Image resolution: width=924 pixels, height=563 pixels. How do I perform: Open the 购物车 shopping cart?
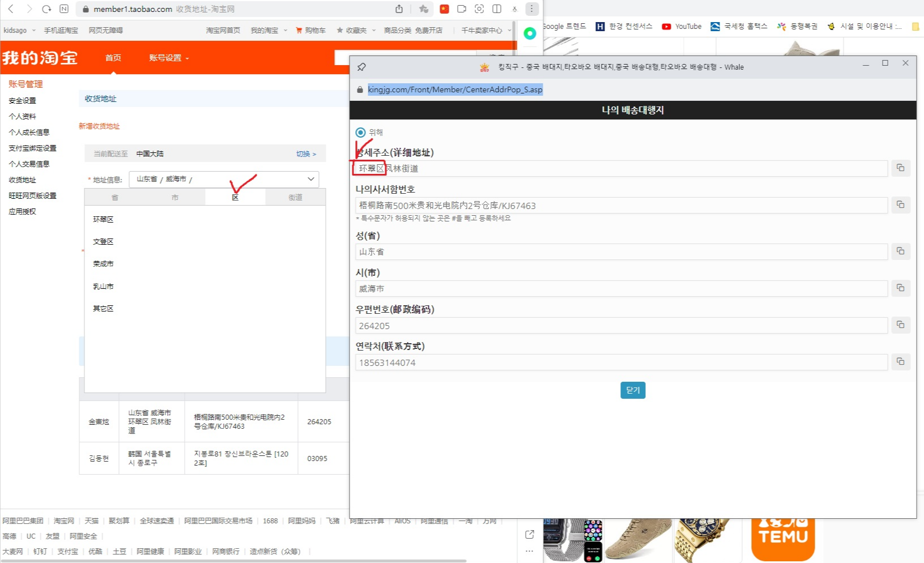[310, 31]
